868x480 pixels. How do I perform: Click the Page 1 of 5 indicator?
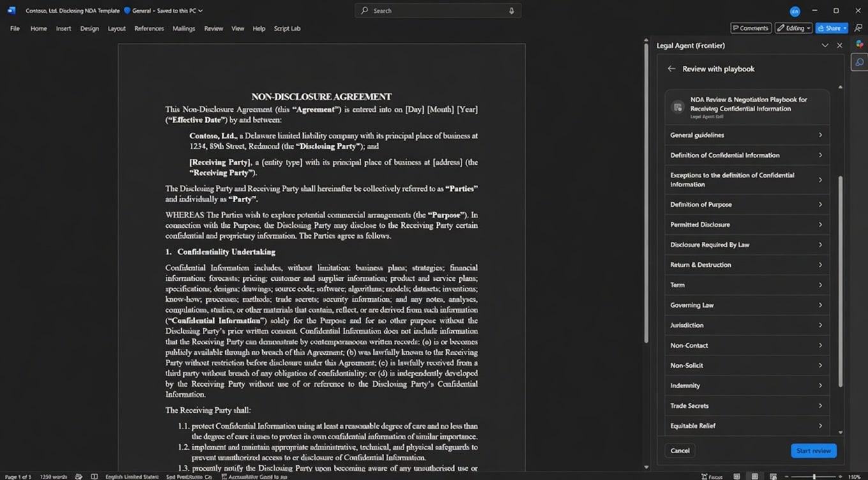pos(18,476)
